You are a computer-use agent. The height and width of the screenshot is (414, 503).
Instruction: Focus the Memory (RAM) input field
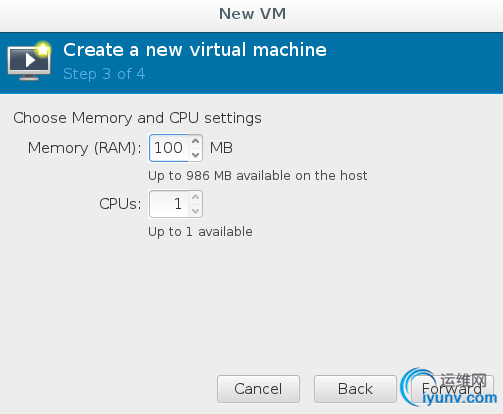[169, 148]
